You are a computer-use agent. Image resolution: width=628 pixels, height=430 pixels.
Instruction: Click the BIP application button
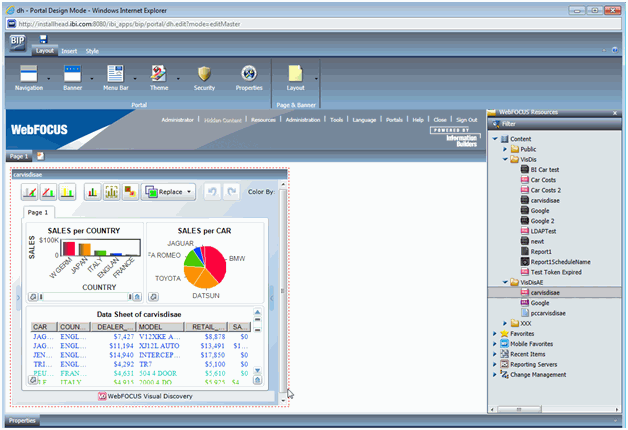(x=17, y=43)
